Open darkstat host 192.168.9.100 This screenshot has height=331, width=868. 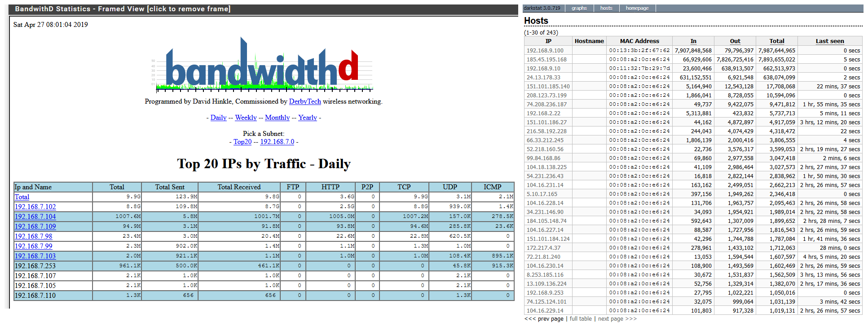coord(545,51)
